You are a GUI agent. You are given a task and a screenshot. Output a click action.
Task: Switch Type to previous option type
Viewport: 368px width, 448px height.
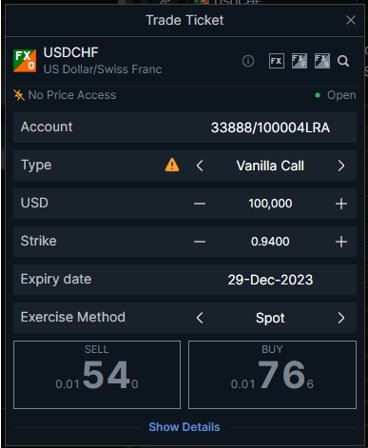(200, 166)
